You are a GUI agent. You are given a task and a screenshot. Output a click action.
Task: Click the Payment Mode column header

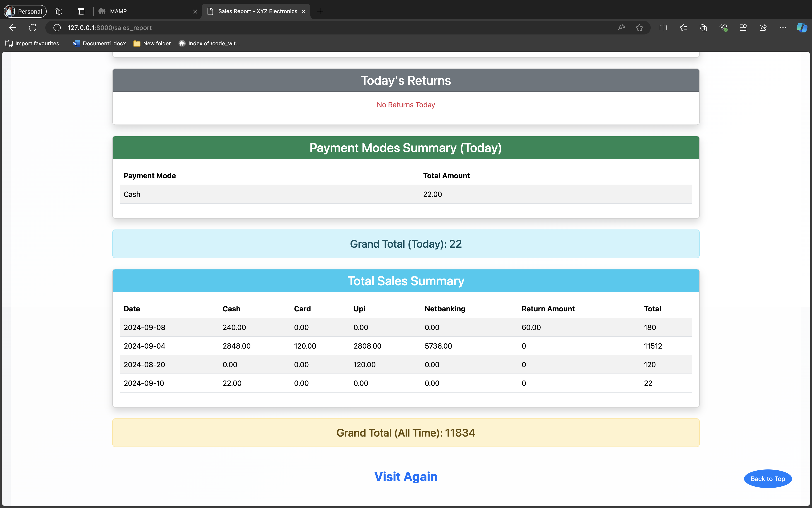[x=150, y=176]
